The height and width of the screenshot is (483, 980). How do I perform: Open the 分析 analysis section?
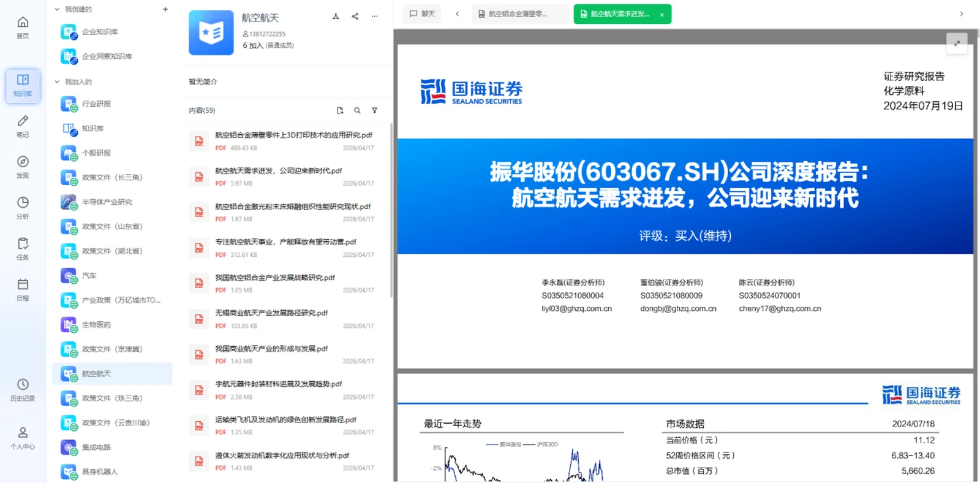point(23,208)
